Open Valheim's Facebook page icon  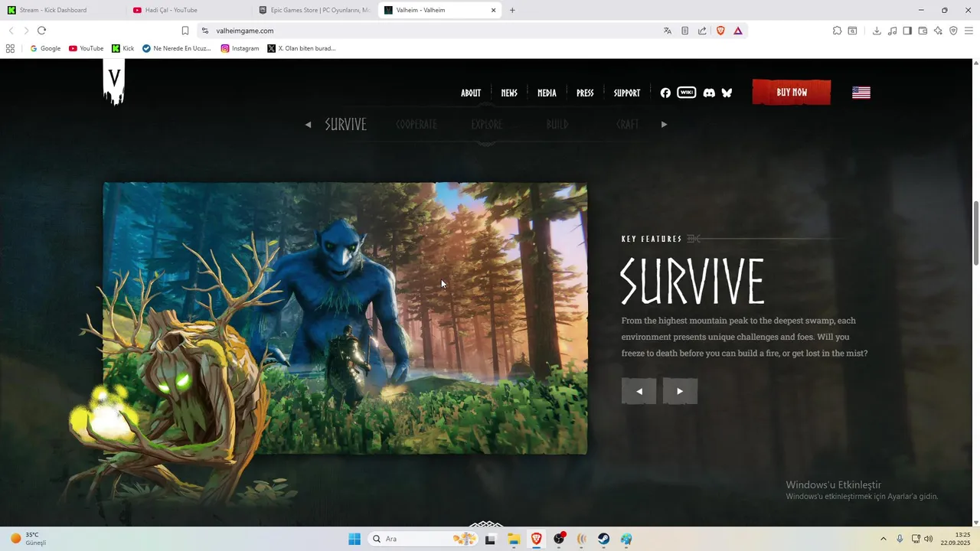click(x=665, y=93)
